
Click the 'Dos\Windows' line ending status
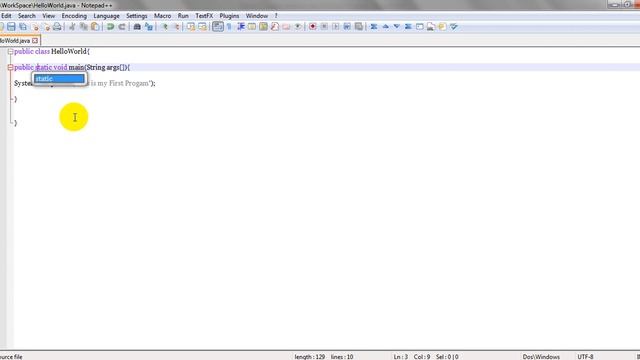tap(541, 357)
